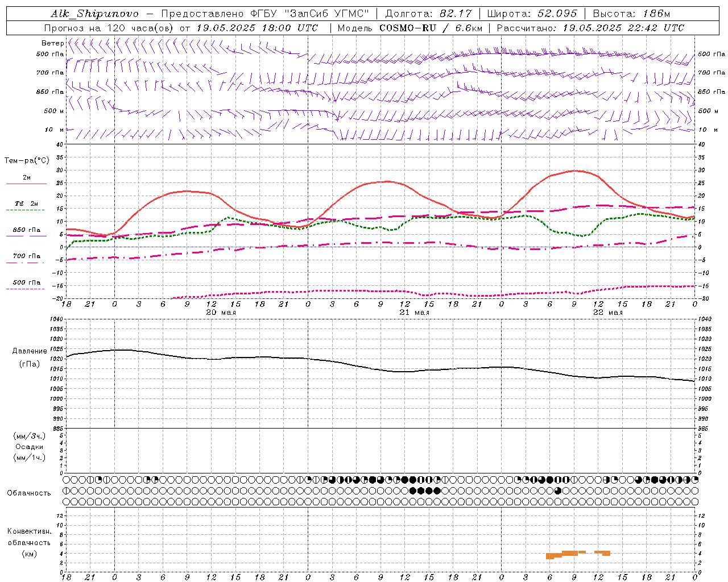Screen dimensions: 728x582
Task: Select Рассчитано: 19.05.2025 22:42 UTC timestamp
Action: click(590, 28)
